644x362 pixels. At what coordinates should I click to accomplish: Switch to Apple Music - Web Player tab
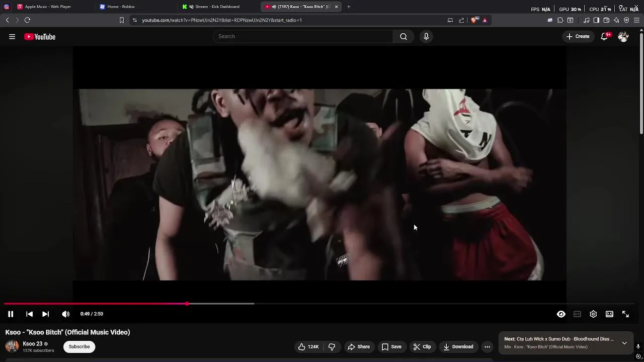pos(48,7)
